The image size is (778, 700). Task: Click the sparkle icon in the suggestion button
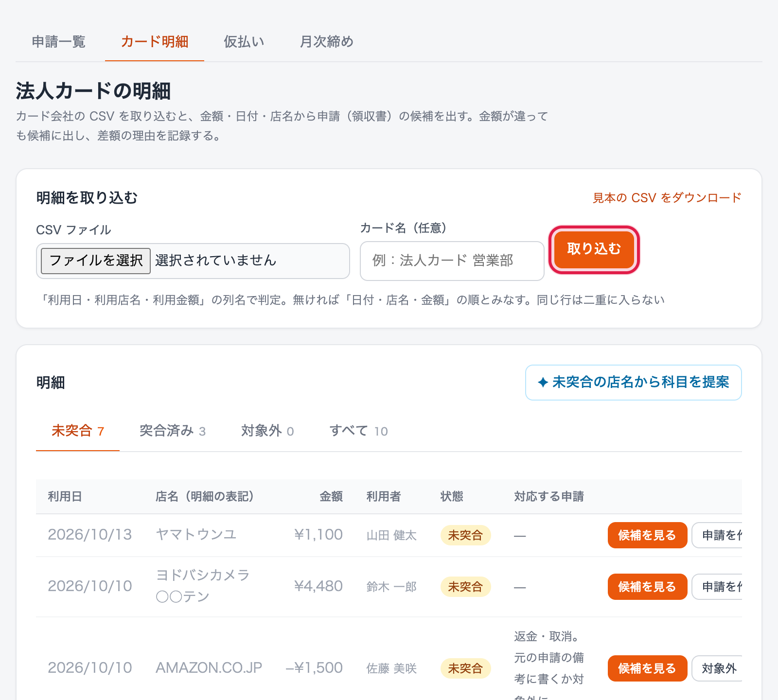click(x=543, y=383)
